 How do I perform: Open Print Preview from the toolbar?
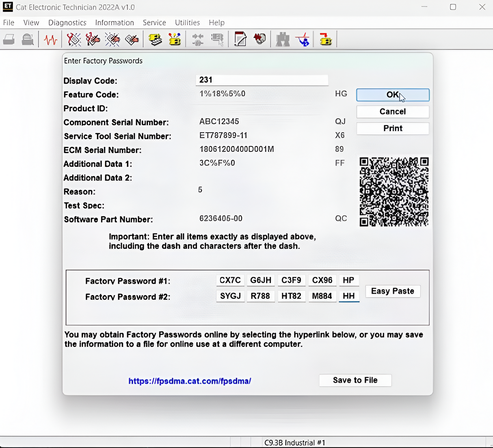tap(28, 39)
